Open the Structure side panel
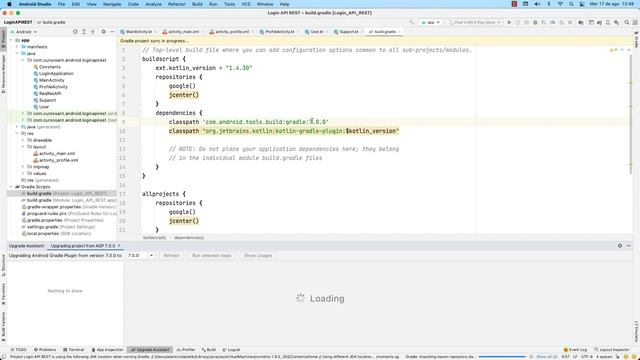This screenshot has width=640, height=360. pyautogui.click(x=3, y=266)
